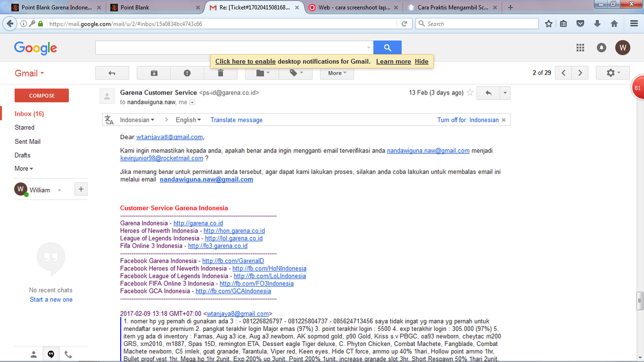Screen dimensions: 644x362
Task: Click the Back to Inbox arrow button
Action: point(112,73)
